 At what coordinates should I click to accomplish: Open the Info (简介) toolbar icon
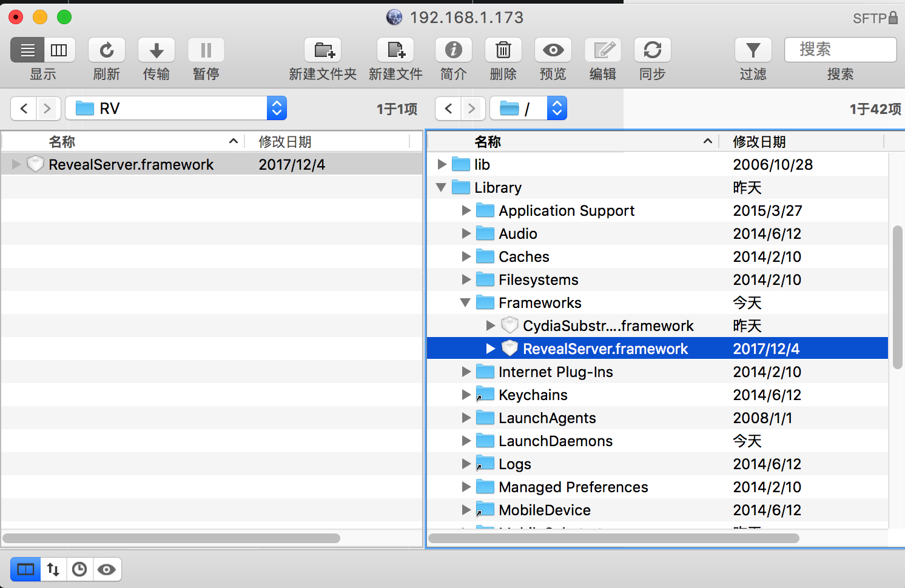(x=454, y=50)
